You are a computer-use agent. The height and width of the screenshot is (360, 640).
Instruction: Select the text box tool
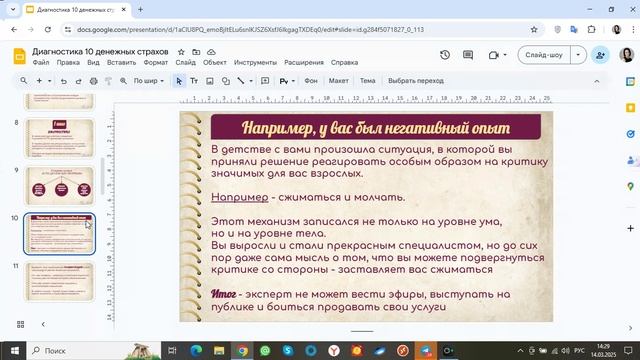[x=194, y=81]
